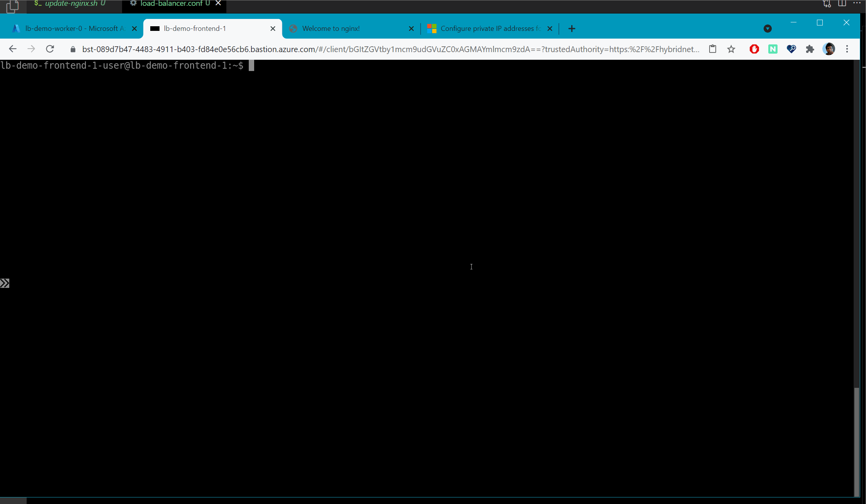This screenshot has width=866, height=504.
Task: Open the extensions puzzle menu
Action: 810,49
